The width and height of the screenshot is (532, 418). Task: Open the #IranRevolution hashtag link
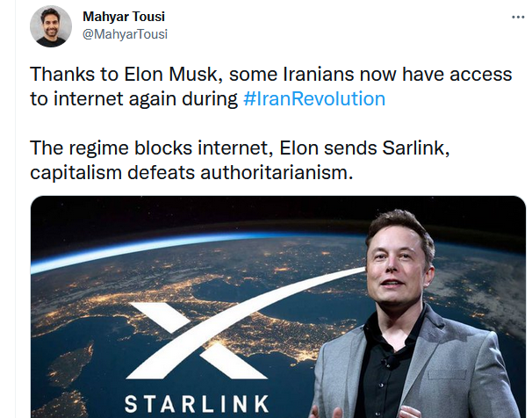pyautogui.click(x=313, y=98)
